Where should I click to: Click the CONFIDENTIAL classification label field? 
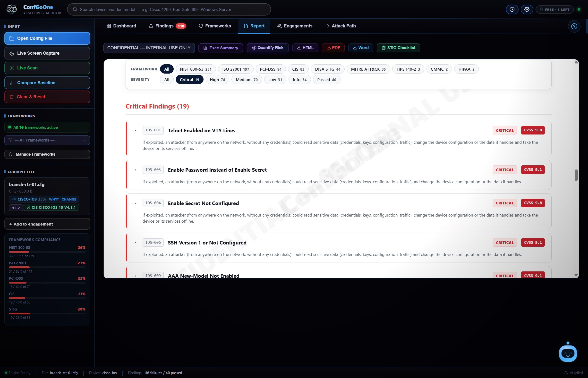149,48
